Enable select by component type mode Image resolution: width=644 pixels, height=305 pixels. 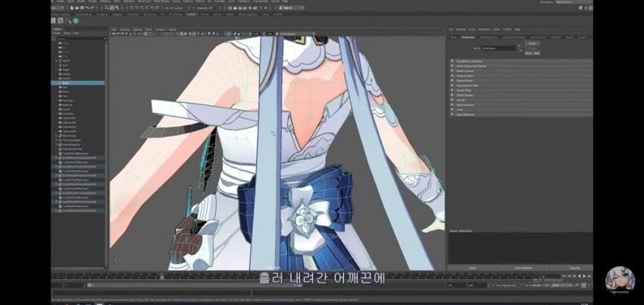pyautogui.click(x=117, y=8)
